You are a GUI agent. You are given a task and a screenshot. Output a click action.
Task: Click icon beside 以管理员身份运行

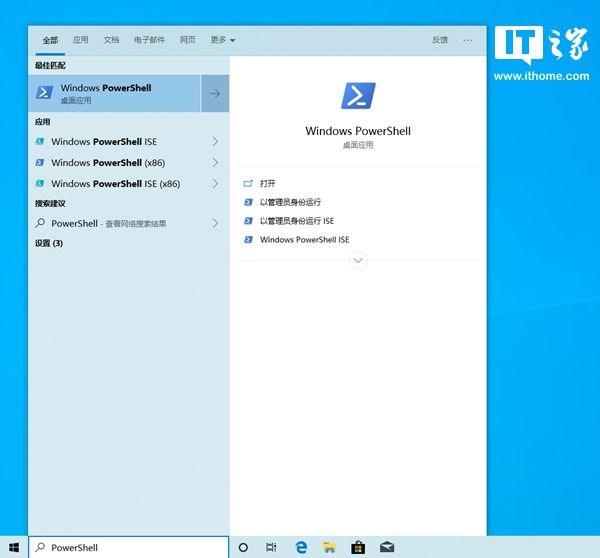248,202
